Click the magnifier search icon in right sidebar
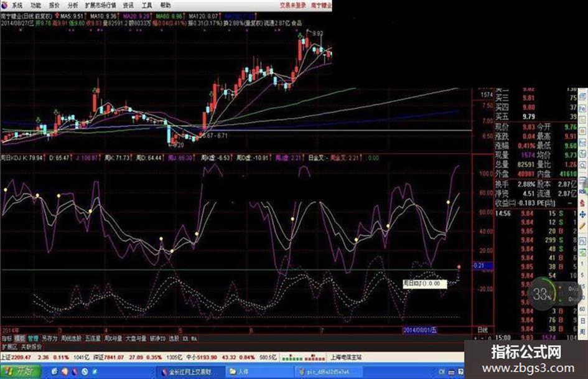Image resolution: width=588 pixels, height=379 pixels. [x=582, y=166]
